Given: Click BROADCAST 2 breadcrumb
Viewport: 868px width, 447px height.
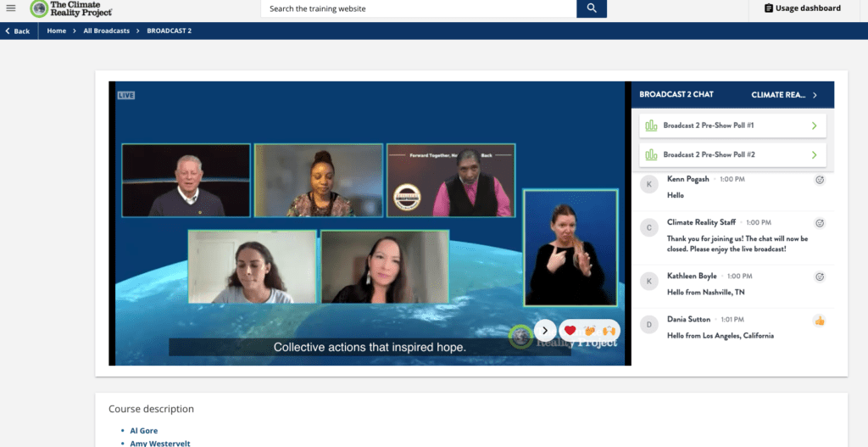Looking at the screenshot, I should (x=169, y=31).
